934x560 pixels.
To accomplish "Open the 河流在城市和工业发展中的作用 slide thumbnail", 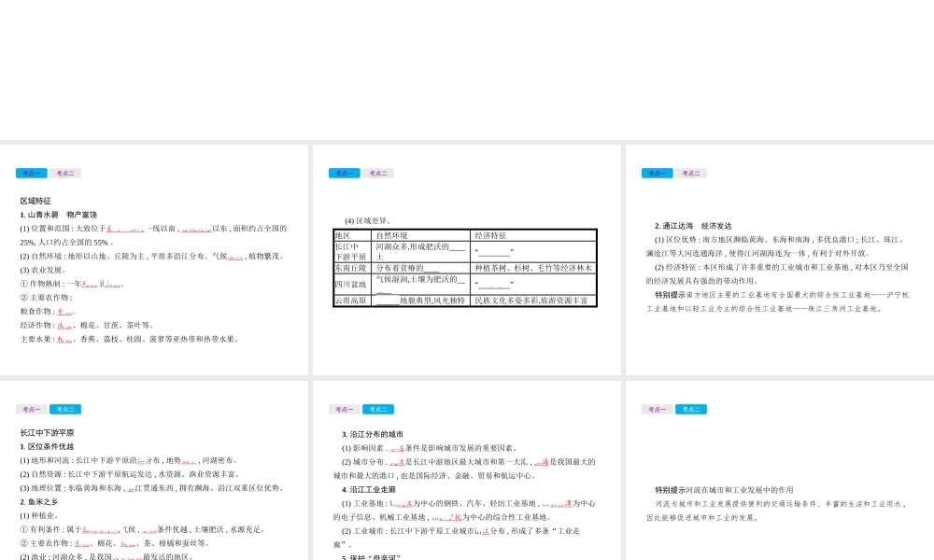I will click(780, 470).
